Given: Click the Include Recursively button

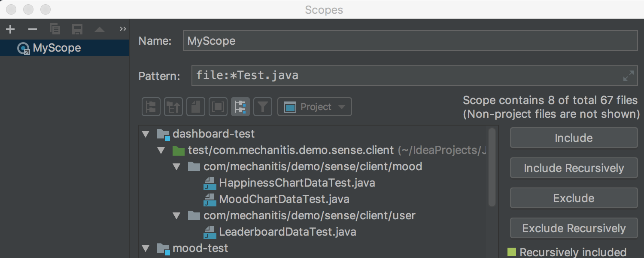Looking at the screenshot, I should pyautogui.click(x=574, y=168).
